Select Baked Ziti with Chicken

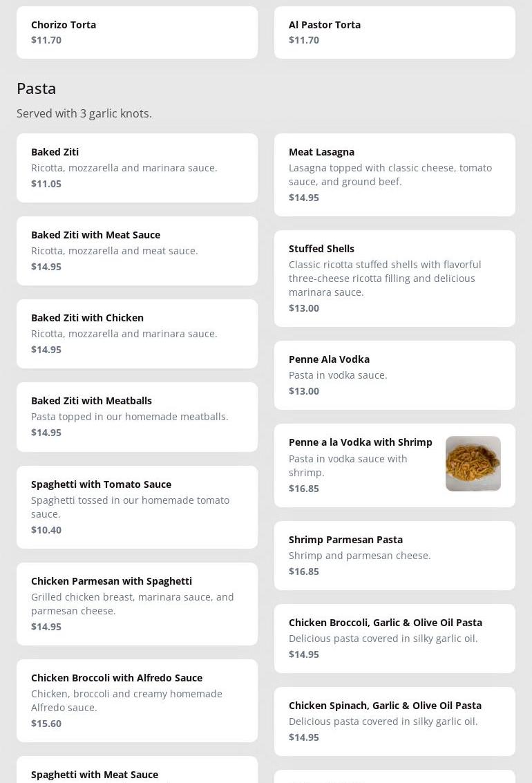coord(137,334)
